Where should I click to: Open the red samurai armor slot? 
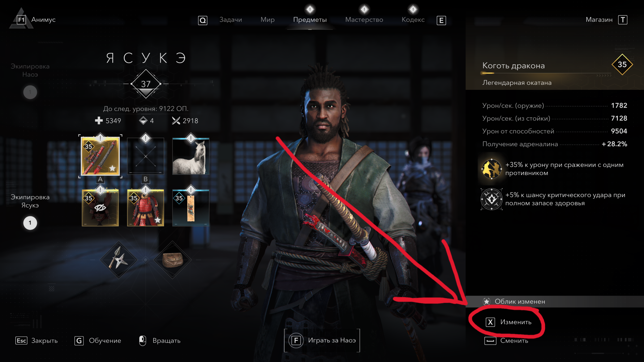click(x=146, y=208)
